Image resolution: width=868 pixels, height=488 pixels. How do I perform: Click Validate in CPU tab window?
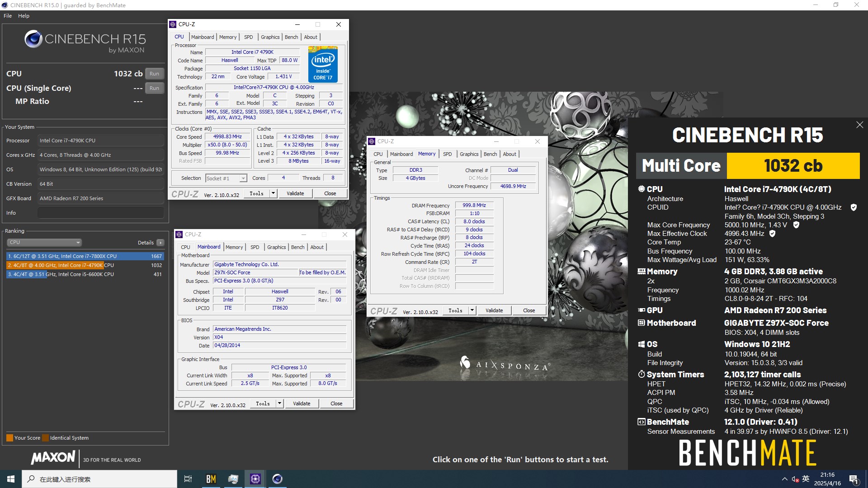pos(295,193)
